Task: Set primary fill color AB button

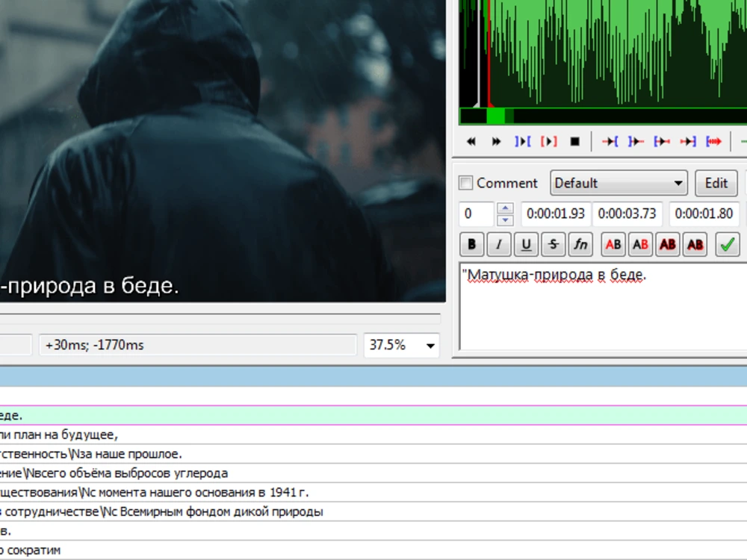Action: click(x=613, y=244)
